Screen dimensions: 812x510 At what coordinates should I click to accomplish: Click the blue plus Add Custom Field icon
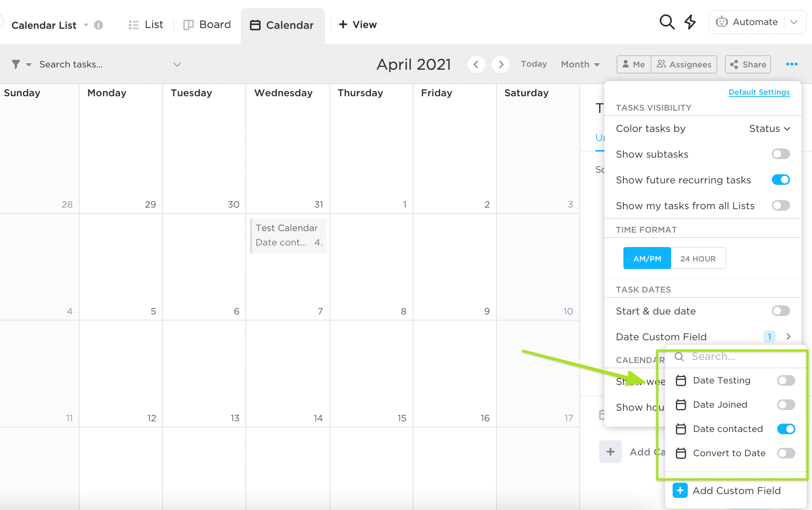tap(680, 491)
